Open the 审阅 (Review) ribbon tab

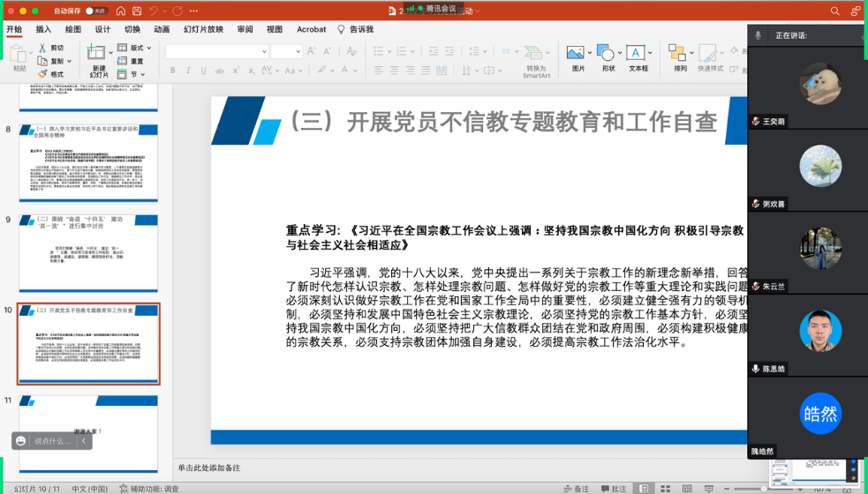tap(245, 29)
